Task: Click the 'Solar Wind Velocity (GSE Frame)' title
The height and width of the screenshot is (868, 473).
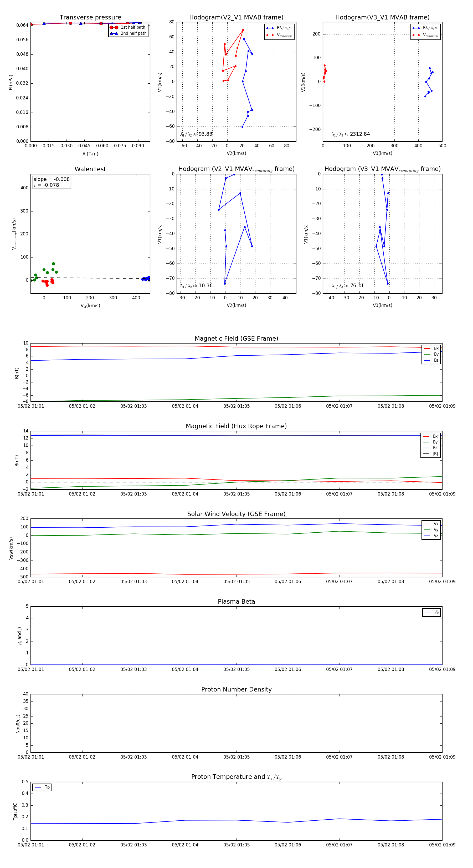Action: (236, 514)
